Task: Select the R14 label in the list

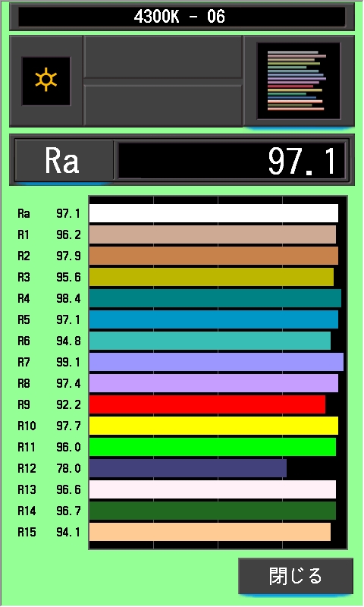Action: [27, 511]
